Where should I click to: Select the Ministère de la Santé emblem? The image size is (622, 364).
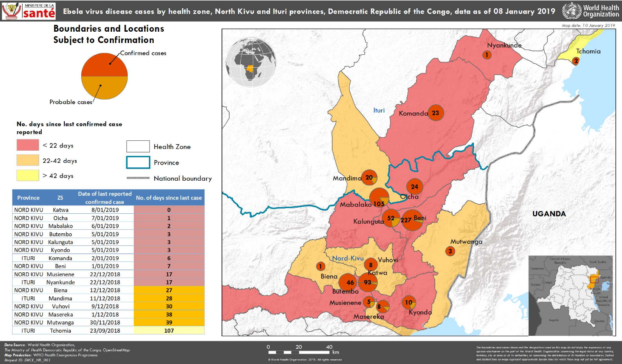coord(28,11)
